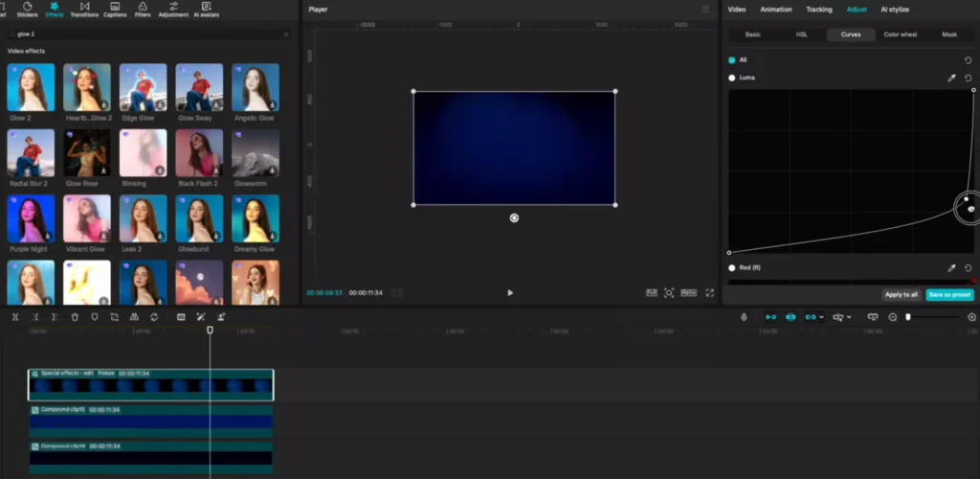This screenshot has height=479, width=980.
Task: Click the Save as preset button
Action: click(x=949, y=295)
